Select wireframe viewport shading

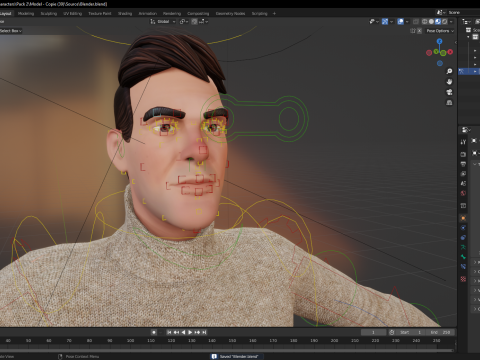coord(425,22)
